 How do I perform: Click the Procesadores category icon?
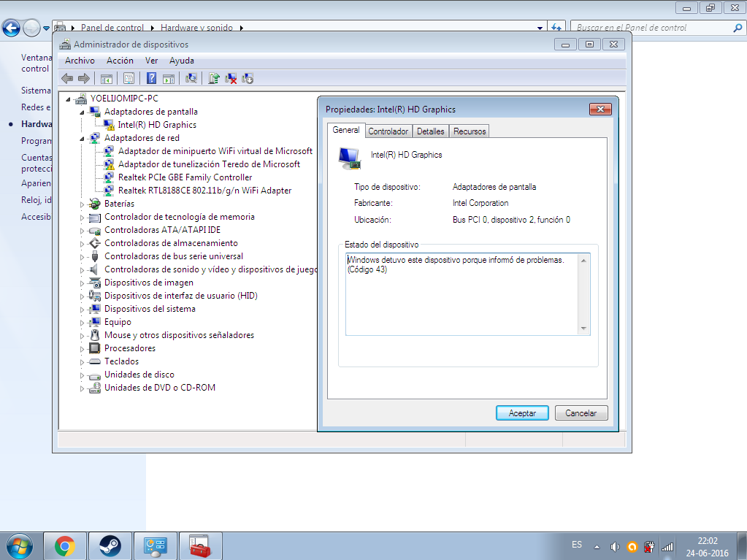[95, 348]
